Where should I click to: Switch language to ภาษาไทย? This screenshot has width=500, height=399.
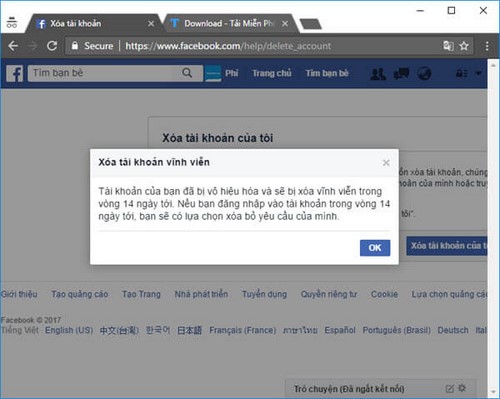300,330
